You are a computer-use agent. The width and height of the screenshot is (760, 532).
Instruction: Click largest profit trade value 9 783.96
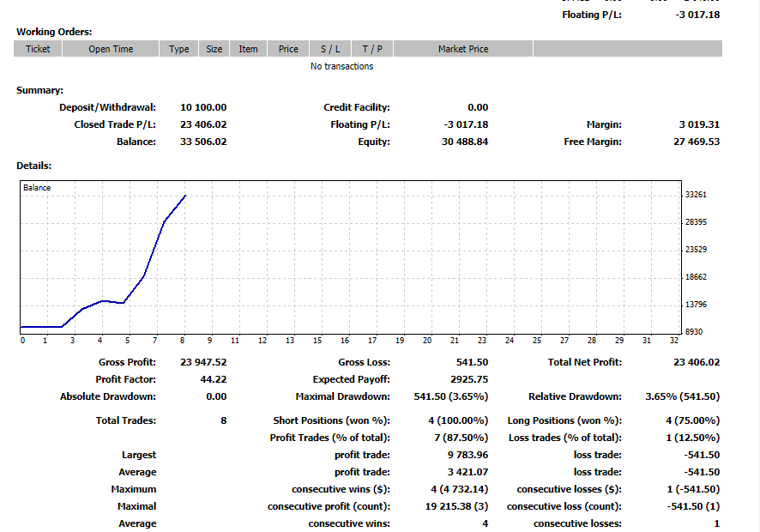pos(467,455)
